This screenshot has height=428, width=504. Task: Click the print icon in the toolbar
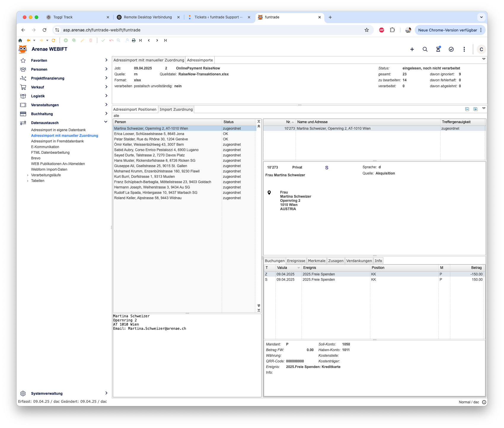click(134, 40)
